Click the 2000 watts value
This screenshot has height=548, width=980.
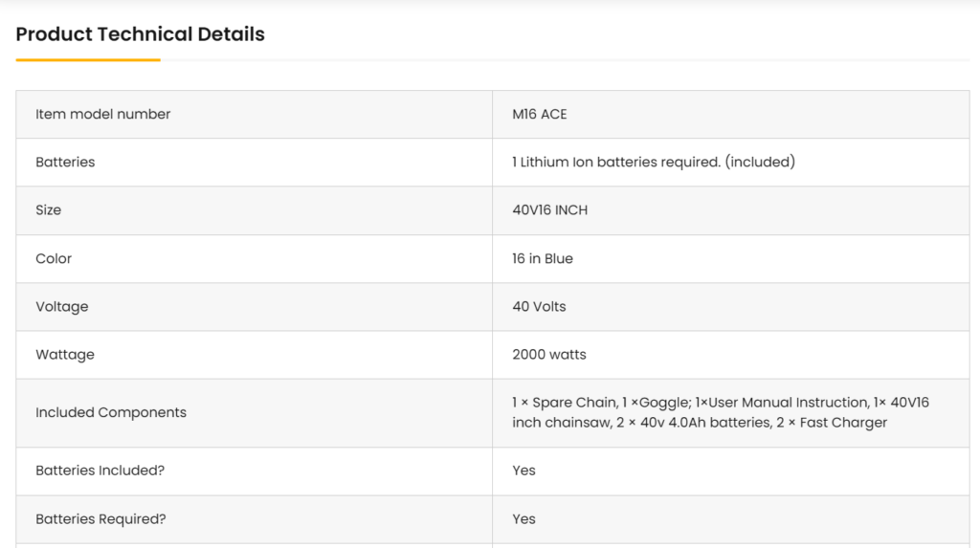pos(549,354)
